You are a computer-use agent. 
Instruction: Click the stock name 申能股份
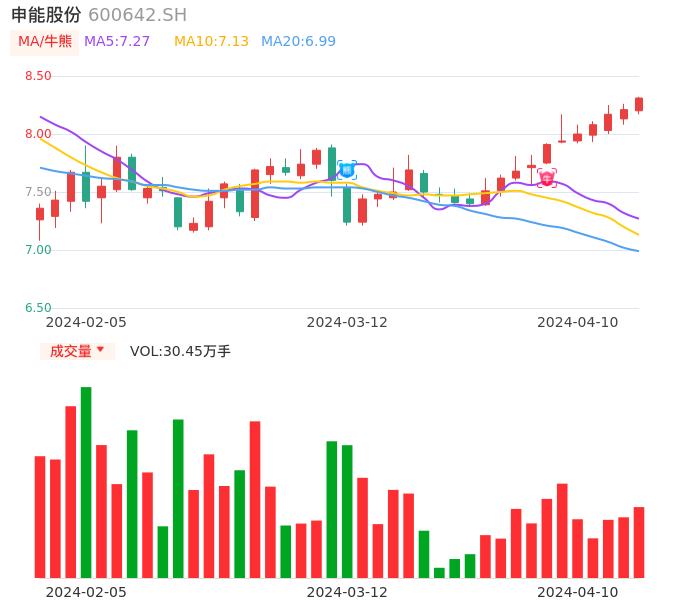(46, 15)
